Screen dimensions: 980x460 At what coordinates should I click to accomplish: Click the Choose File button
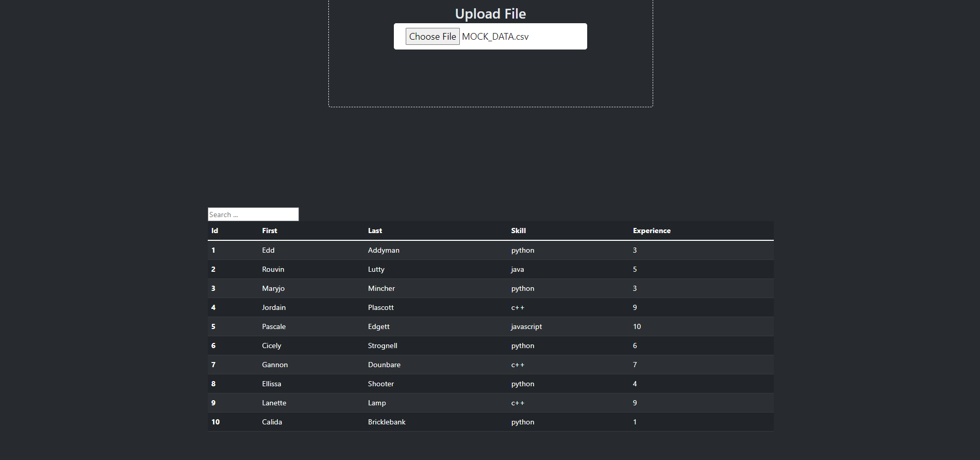(433, 37)
